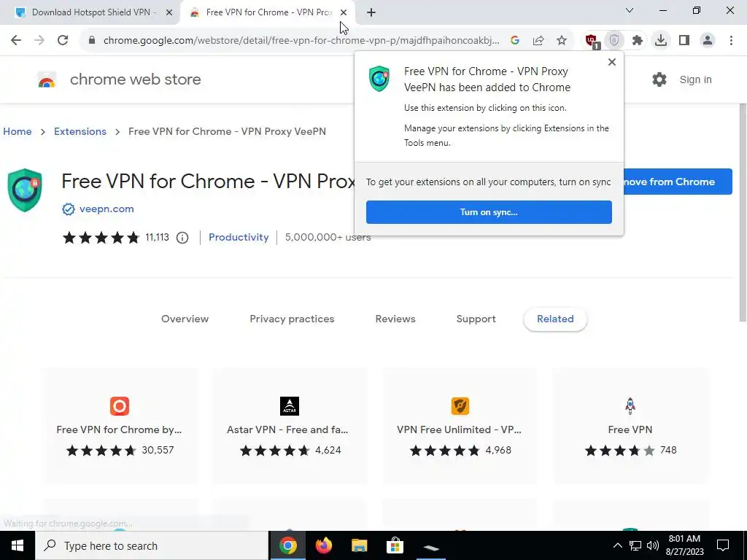Select the Support tab

[476, 319]
